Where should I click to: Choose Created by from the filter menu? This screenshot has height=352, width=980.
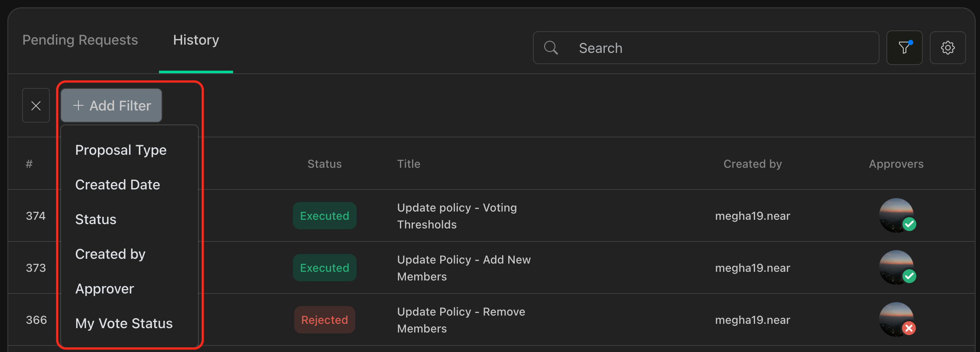[110, 254]
